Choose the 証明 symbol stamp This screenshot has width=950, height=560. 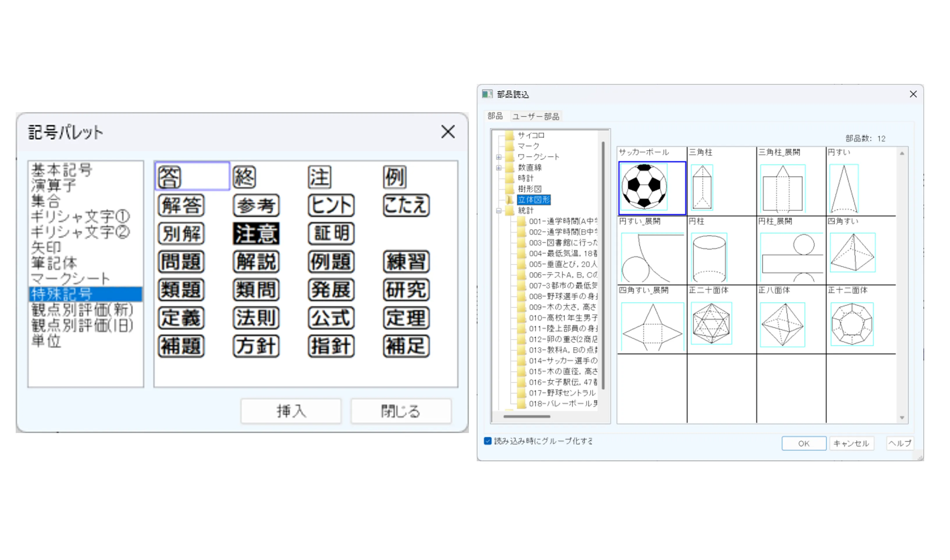coord(331,234)
